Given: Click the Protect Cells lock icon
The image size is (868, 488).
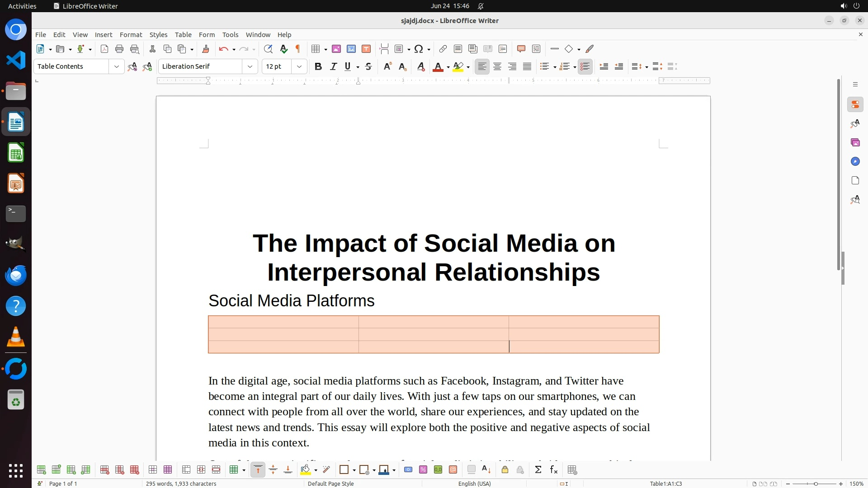Looking at the screenshot, I should pyautogui.click(x=505, y=470).
